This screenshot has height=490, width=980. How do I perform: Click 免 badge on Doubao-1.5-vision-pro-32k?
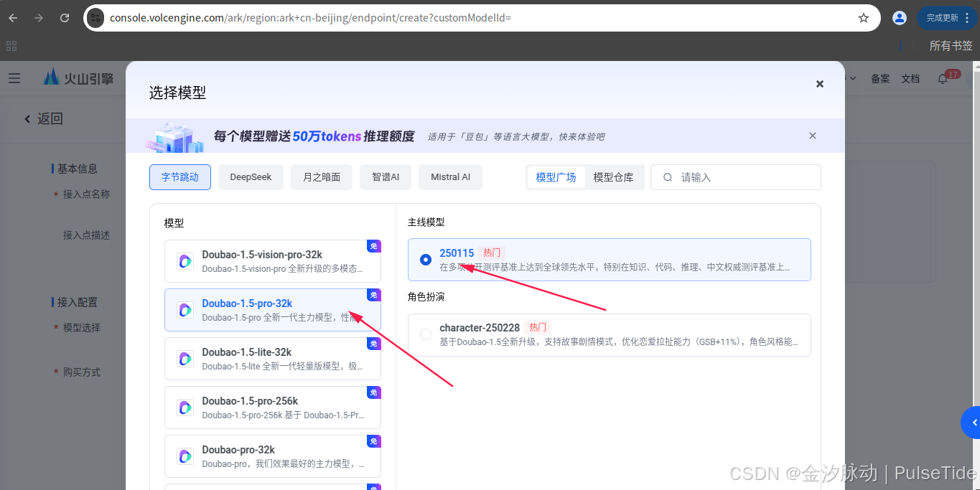coord(373,246)
